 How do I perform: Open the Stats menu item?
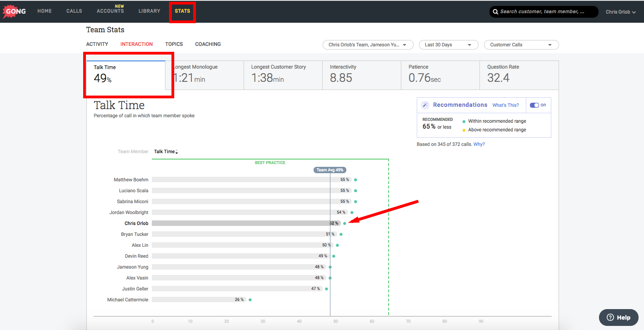pos(182,11)
